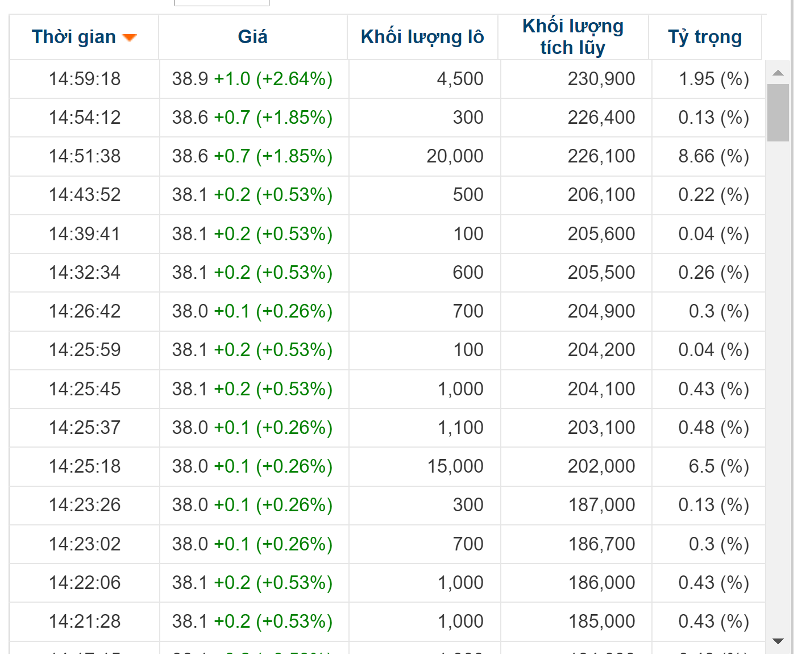Click the 6.5 (%) weight cell
This screenshot has height=672, width=806.
point(718,466)
